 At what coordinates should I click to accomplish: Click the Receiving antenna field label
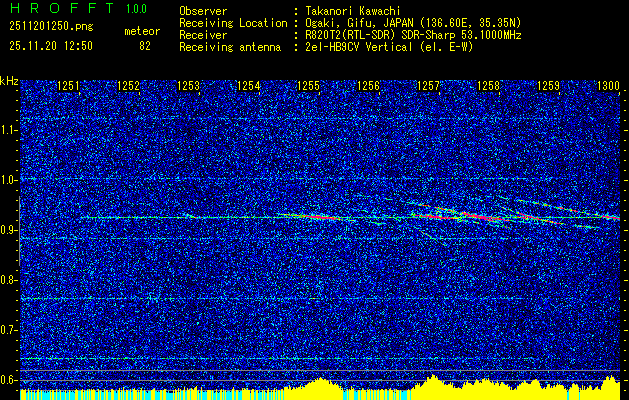230,47
